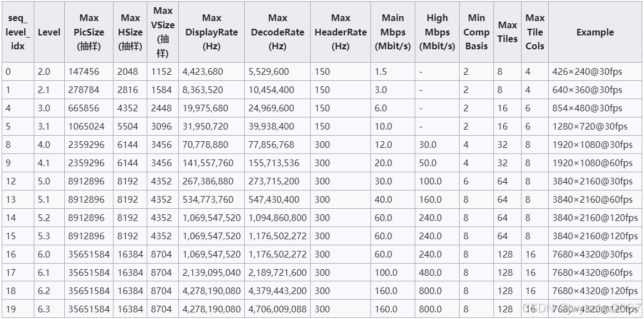Click the VSize value 3096

[161, 126]
